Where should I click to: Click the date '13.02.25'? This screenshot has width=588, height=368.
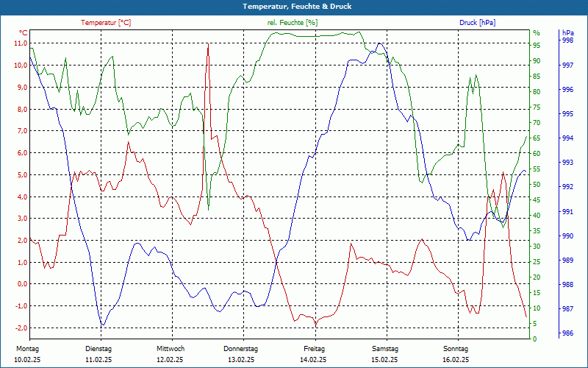pos(241,360)
